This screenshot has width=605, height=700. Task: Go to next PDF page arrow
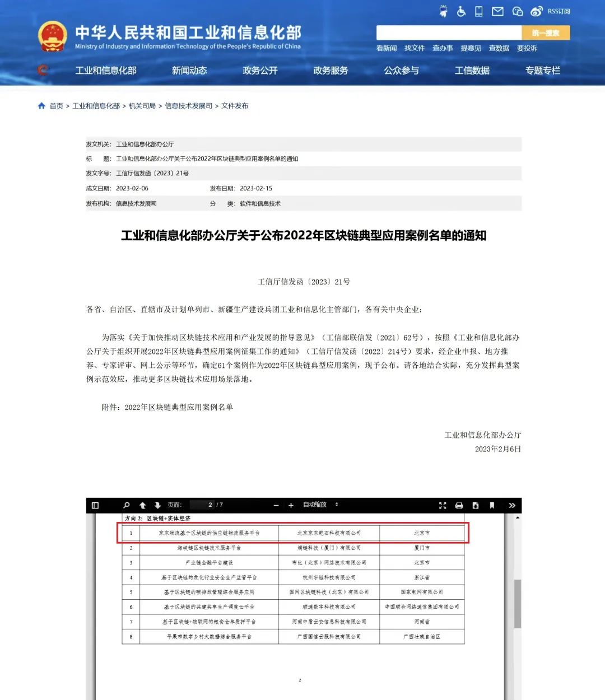click(x=157, y=505)
